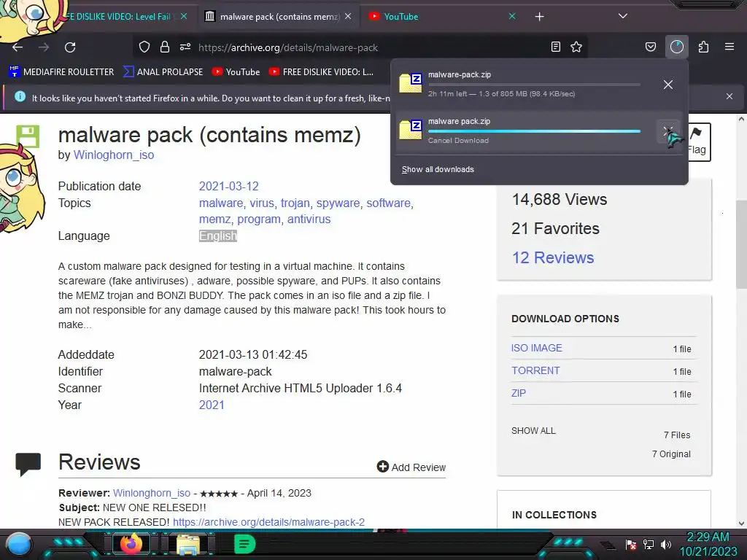Open a new tab with plus button
This screenshot has height=560, width=747.
point(539,17)
